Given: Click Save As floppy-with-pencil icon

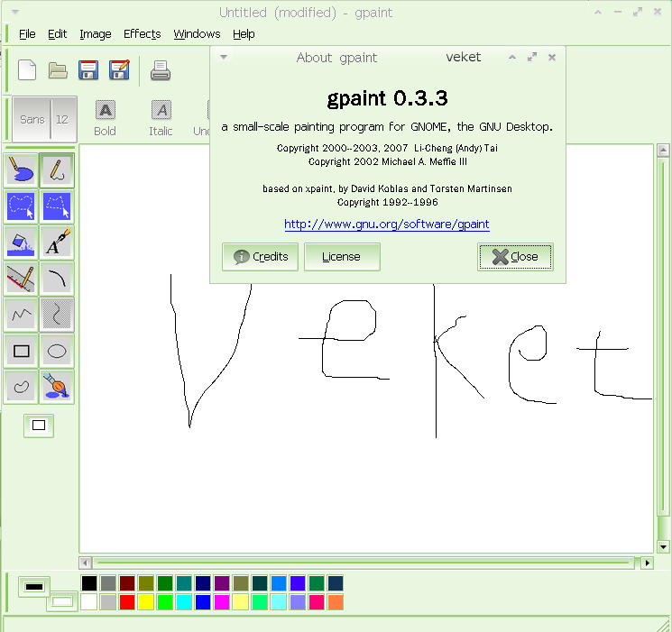Looking at the screenshot, I should coord(119,70).
